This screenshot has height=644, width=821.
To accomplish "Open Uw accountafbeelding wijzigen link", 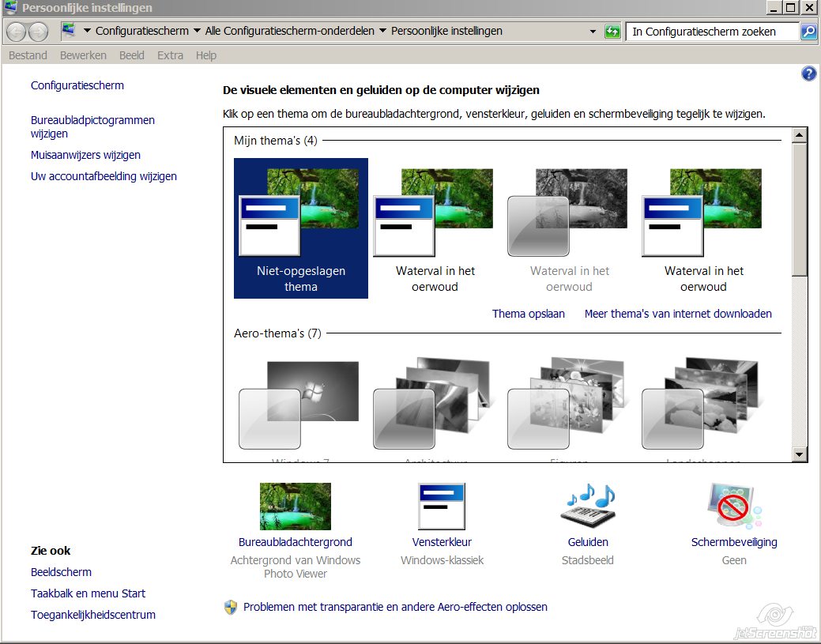I will [x=104, y=176].
